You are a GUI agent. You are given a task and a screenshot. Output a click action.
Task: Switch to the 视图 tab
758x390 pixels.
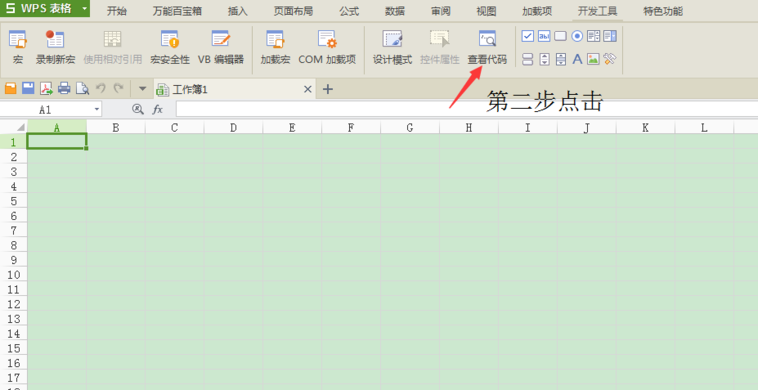tap(486, 11)
